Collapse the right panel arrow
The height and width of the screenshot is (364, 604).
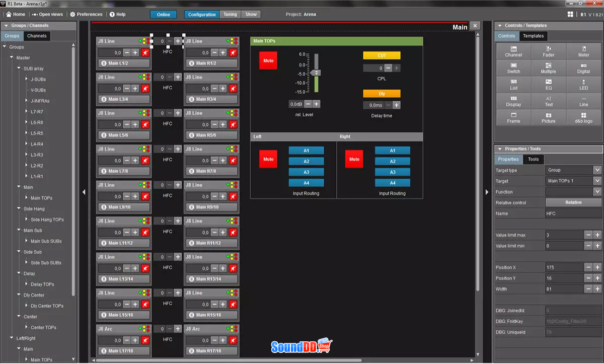pyautogui.click(x=486, y=192)
